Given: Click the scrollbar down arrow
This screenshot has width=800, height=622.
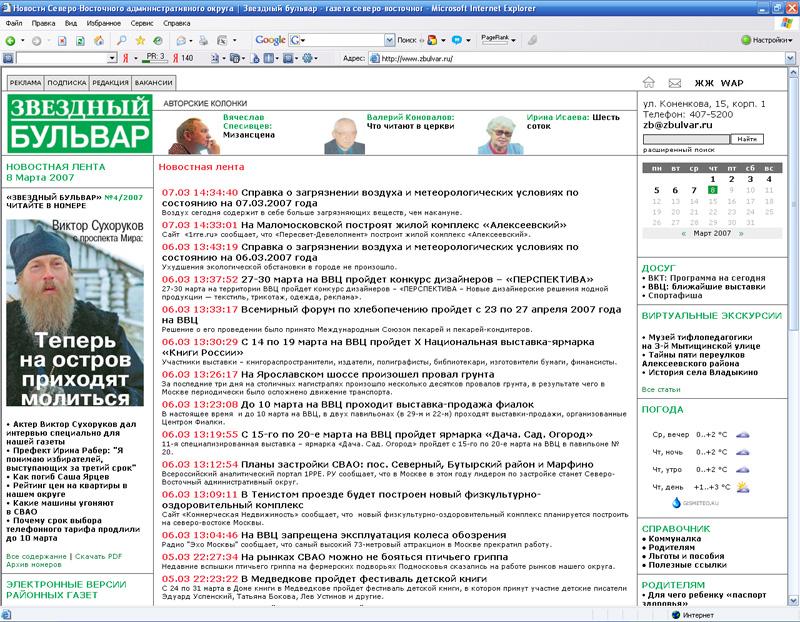Looking at the screenshot, I should [x=793, y=600].
